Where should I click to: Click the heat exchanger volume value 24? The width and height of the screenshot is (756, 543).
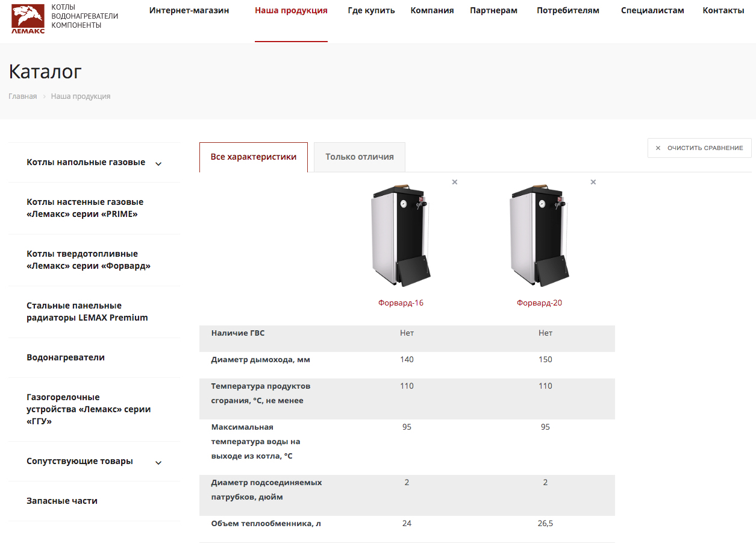tap(407, 524)
